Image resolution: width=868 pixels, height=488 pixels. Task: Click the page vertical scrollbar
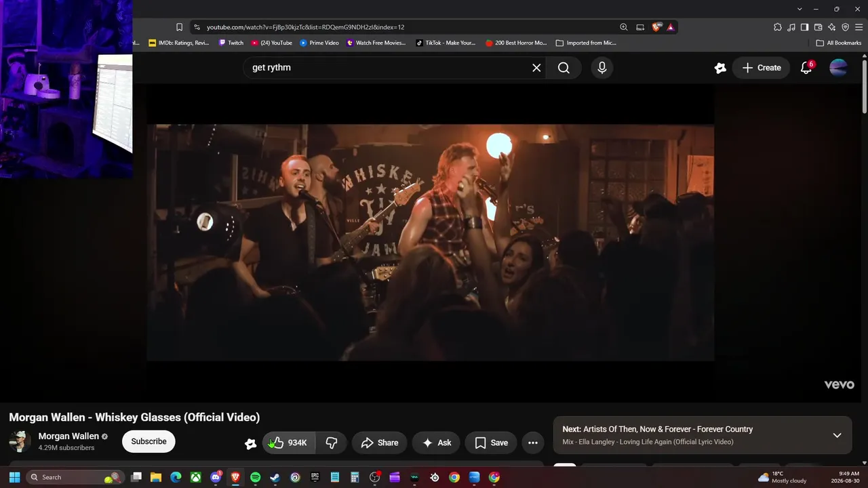pos(865,87)
